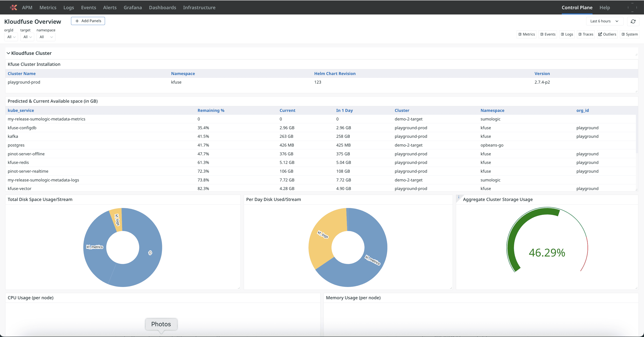Open the Events dashboard shortcut

pos(548,34)
